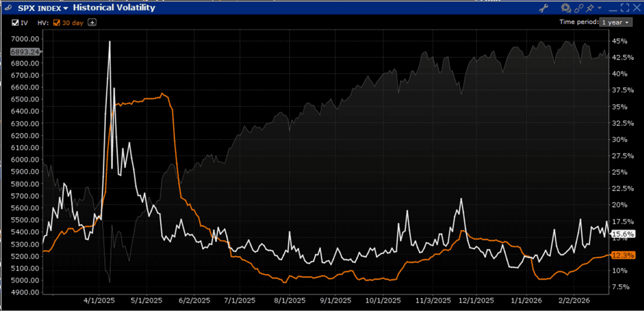Click the 10/1/2025 date axis label
Viewport: 644px width, 311px height.
(x=383, y=300)
